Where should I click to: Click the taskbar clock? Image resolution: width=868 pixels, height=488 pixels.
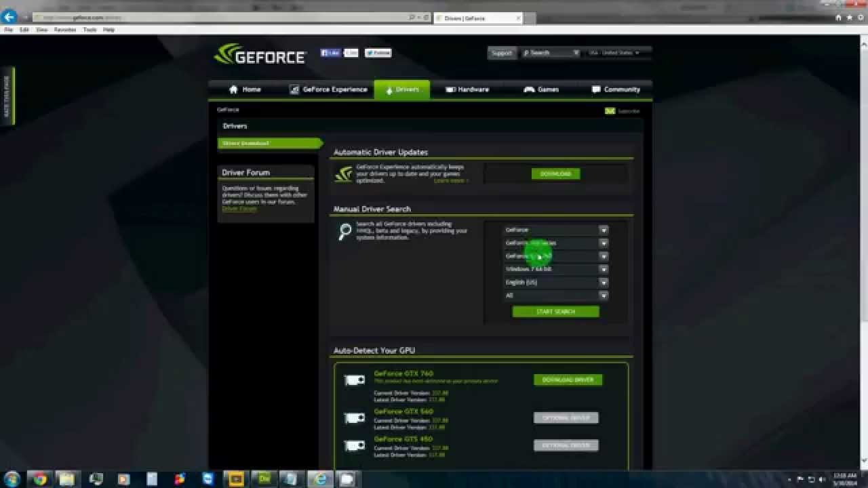845,479
